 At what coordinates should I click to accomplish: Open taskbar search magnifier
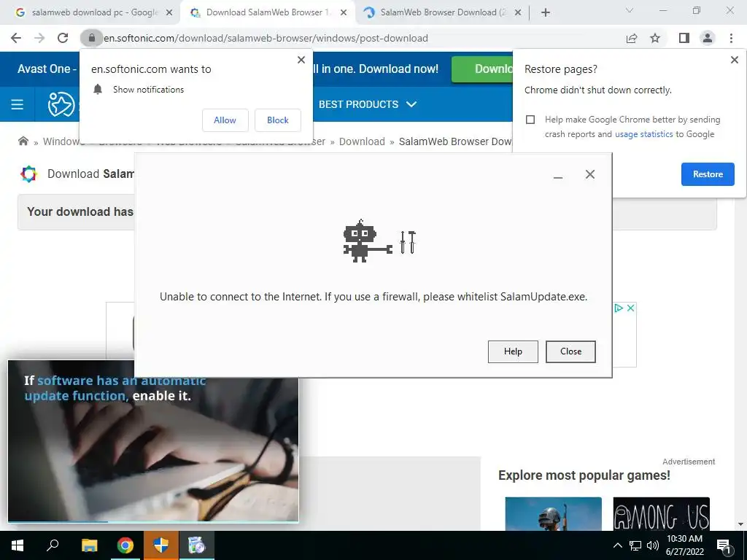(53, 545)
